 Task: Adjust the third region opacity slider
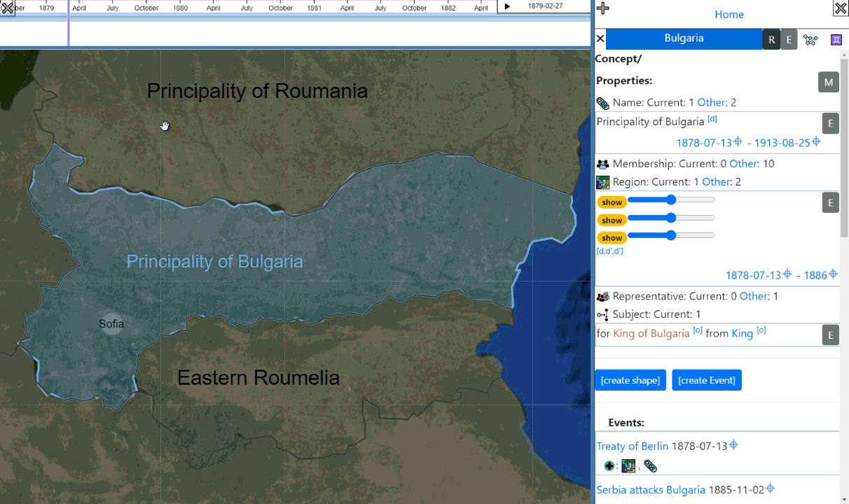pos(671,235)
